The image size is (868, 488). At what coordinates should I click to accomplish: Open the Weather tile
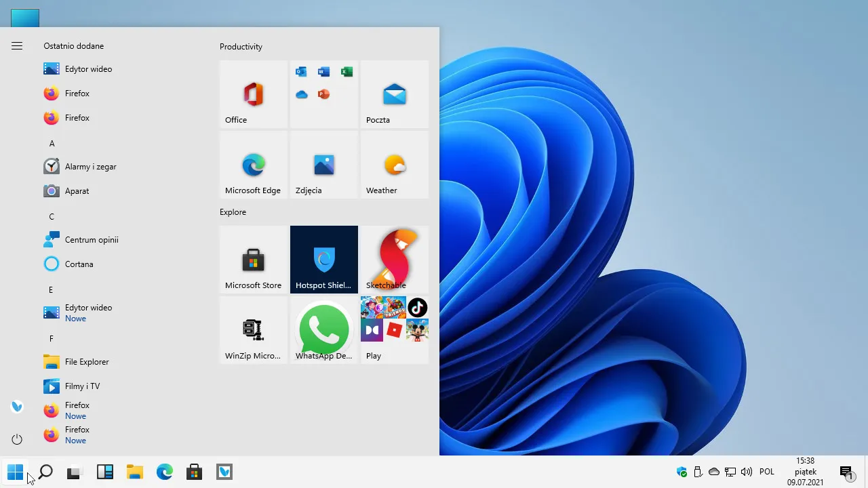point(395,165)
